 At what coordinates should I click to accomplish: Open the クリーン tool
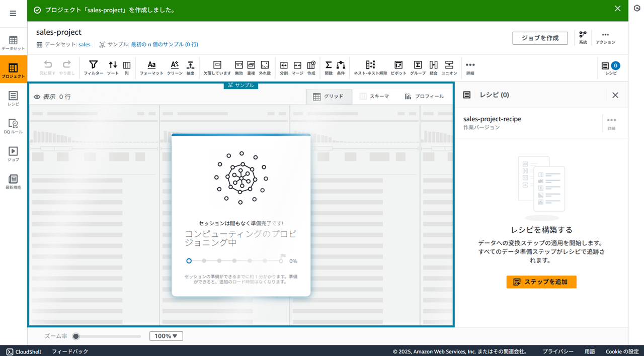175,68
